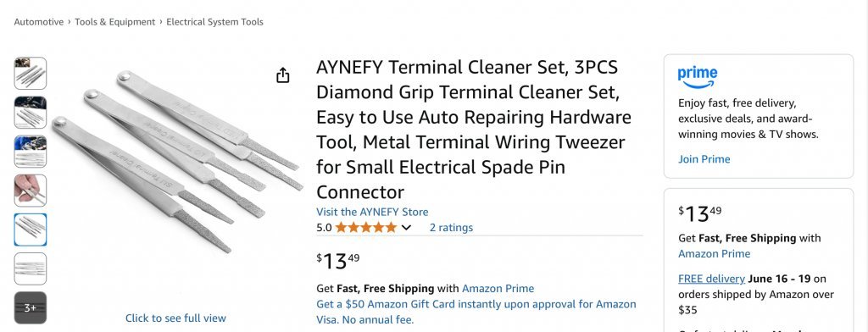Viewport: 868px width, 332px height.
Task: Click the orange five-star rating icons
Action: 366,228
